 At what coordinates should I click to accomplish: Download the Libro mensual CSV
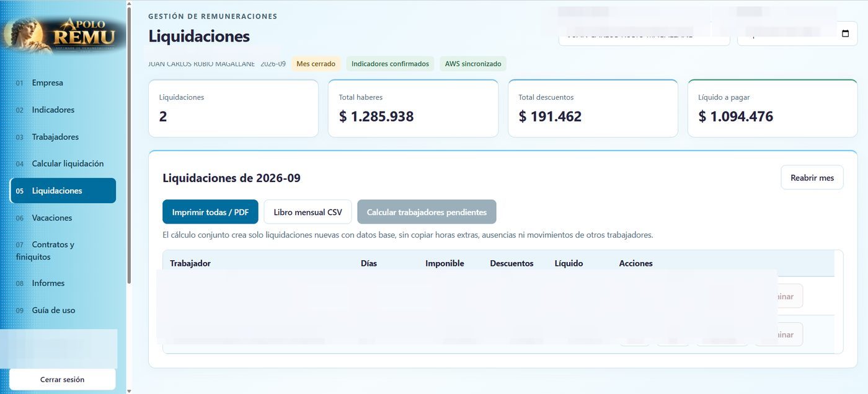coord(308,212)
